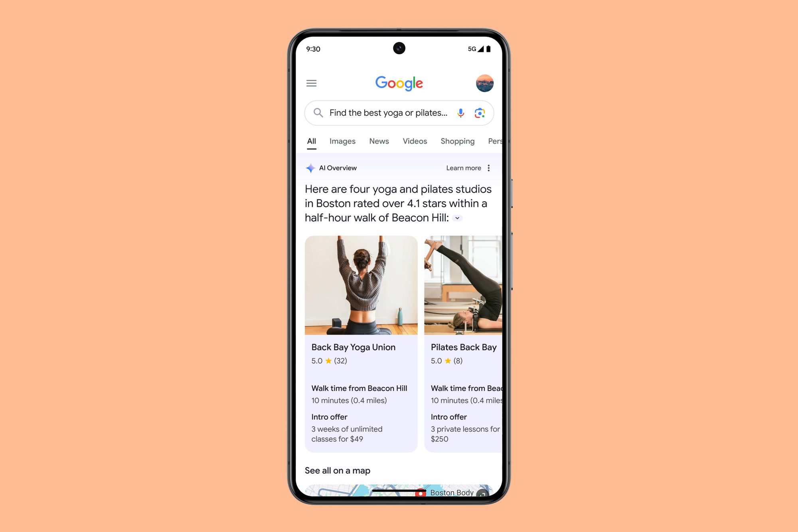
Task: Select the Images tab
Action: tap(342, 141)
